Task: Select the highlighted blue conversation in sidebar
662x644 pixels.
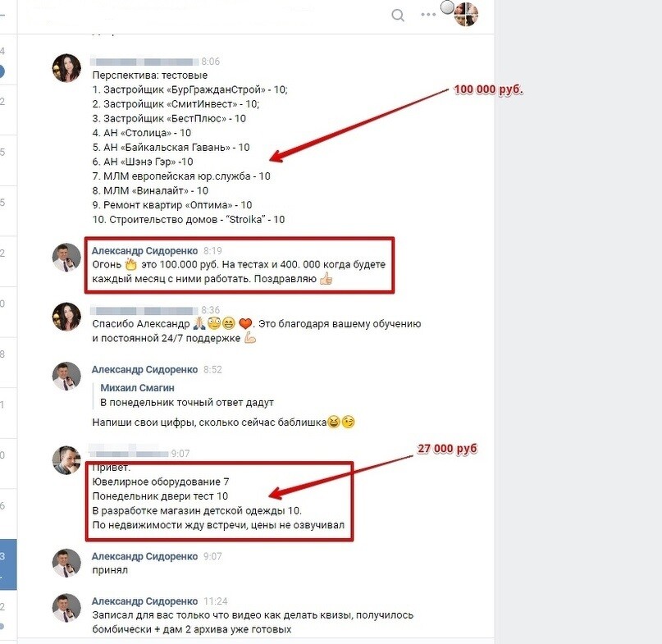Action: point(8,564)
